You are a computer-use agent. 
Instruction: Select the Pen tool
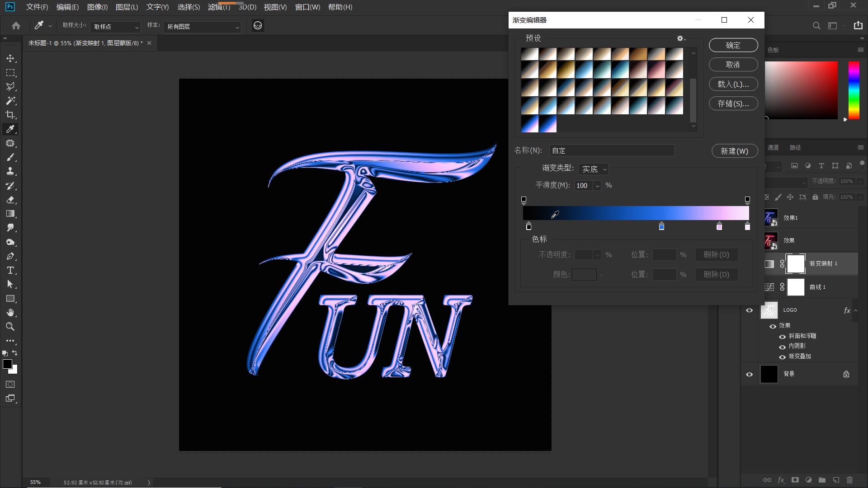pos(10,257)
